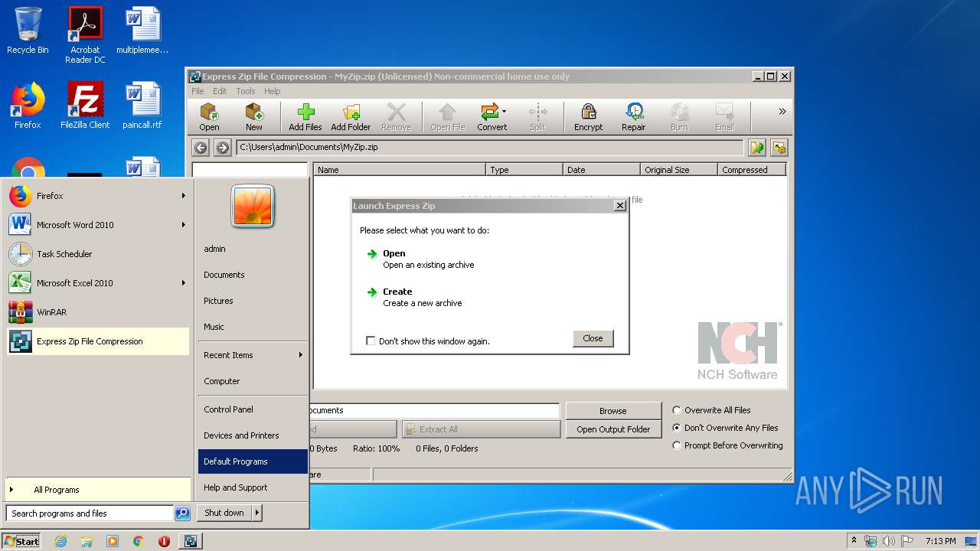Image resolution: width=980 pixels, height=551 pixels.
Task: Open the File menu
Action: [x=198, y=91]
